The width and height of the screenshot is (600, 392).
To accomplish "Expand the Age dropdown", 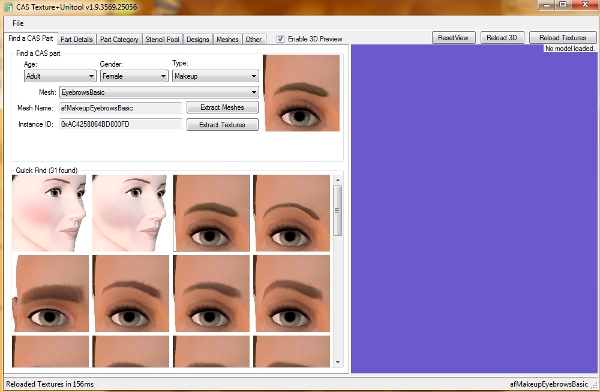I will [60, 76].
